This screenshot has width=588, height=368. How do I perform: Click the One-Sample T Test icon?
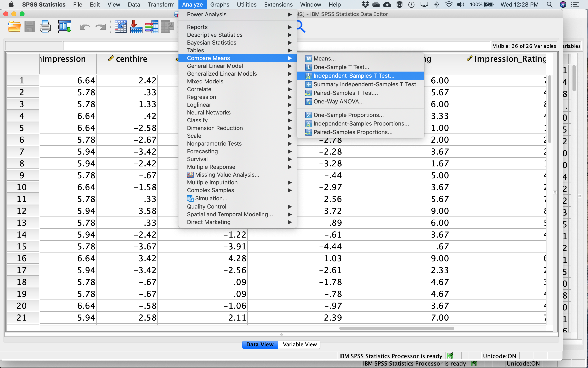coord(308,67)
